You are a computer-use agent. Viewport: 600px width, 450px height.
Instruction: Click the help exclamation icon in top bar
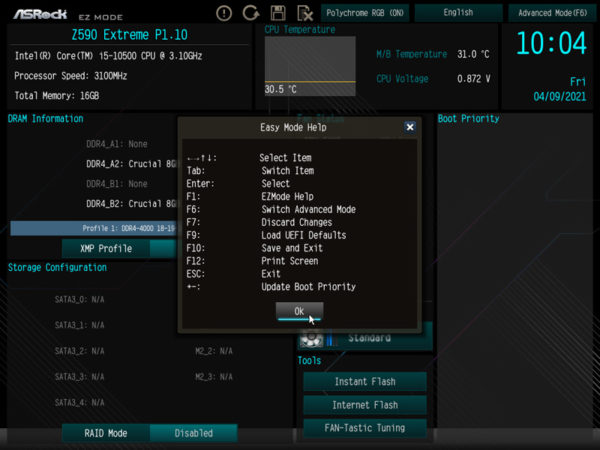(224, 13)
